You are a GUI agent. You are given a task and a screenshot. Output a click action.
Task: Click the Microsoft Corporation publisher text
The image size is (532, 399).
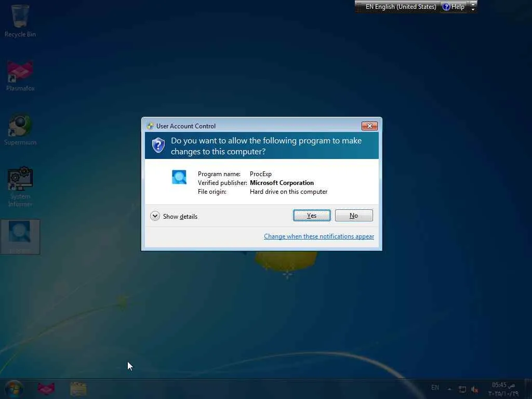pyautogui.click(x=282, y=183)
